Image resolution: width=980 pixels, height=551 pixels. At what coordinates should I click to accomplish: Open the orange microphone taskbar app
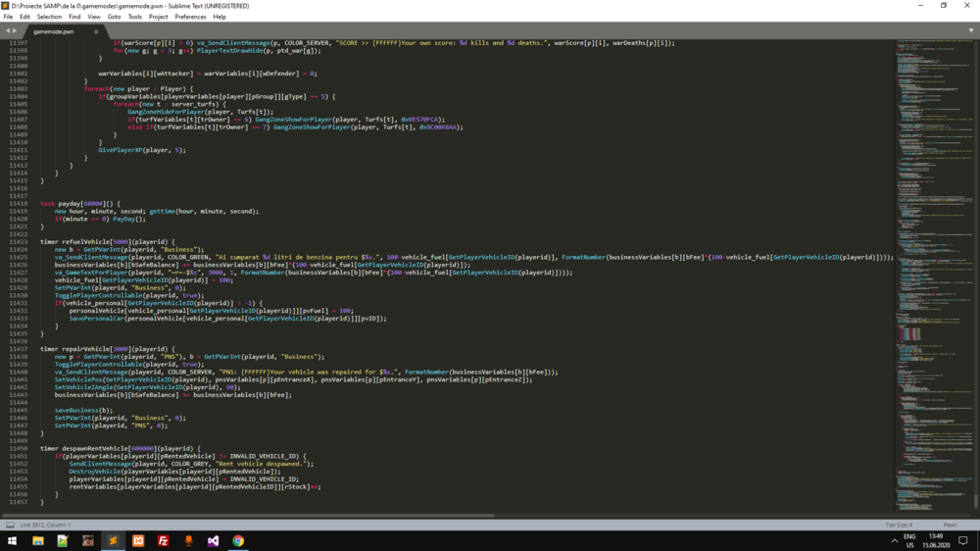point(188,541)
